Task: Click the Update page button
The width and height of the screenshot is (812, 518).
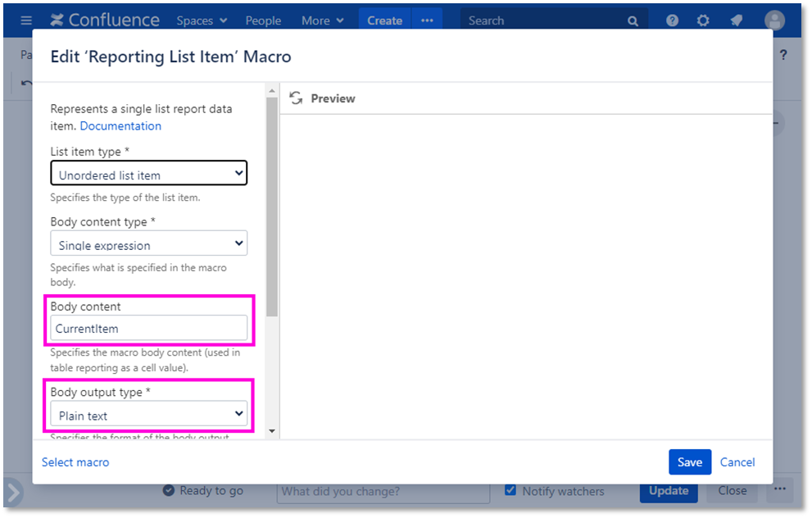Action: 669,491
